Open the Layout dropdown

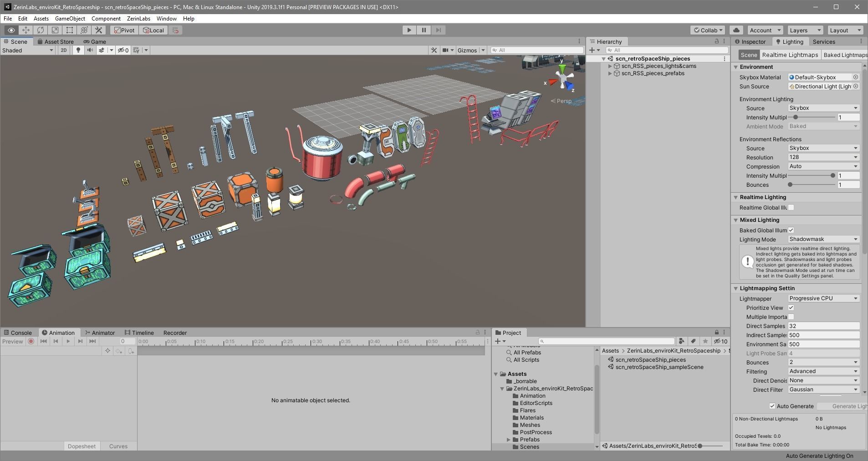[845, 30]
